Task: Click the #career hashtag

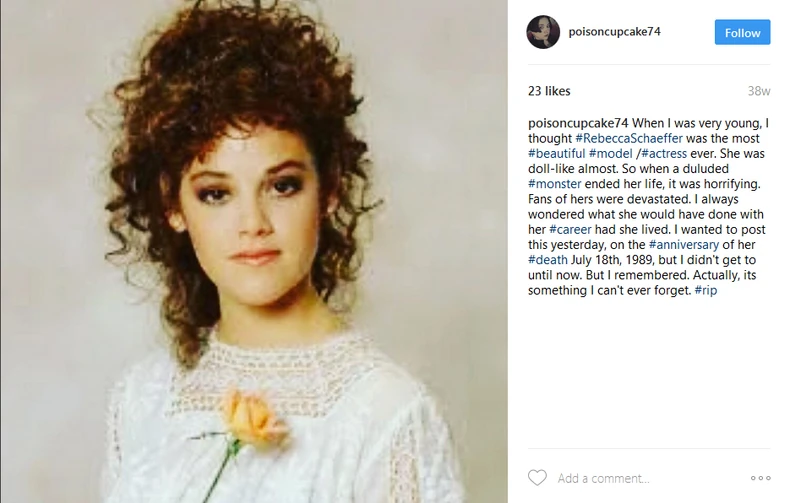Action: 570,229
